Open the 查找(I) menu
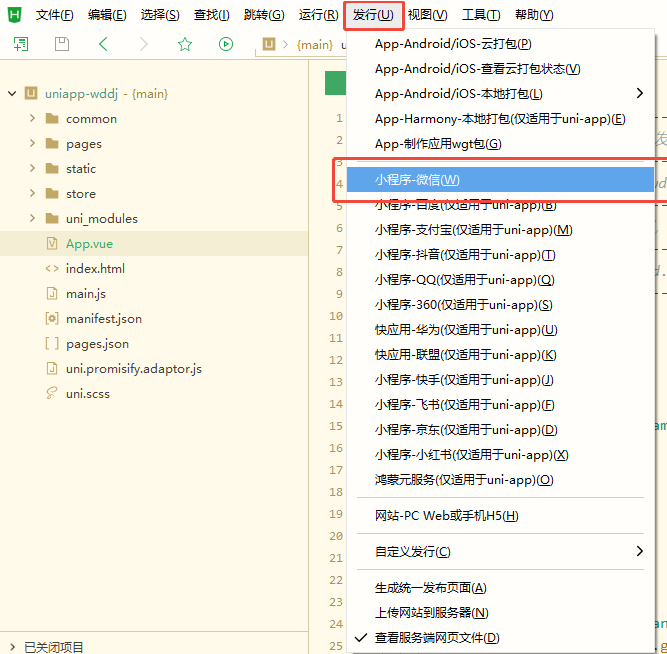This screenshot has width=667, height=654. pyautogui.click(x=211, y=15)
